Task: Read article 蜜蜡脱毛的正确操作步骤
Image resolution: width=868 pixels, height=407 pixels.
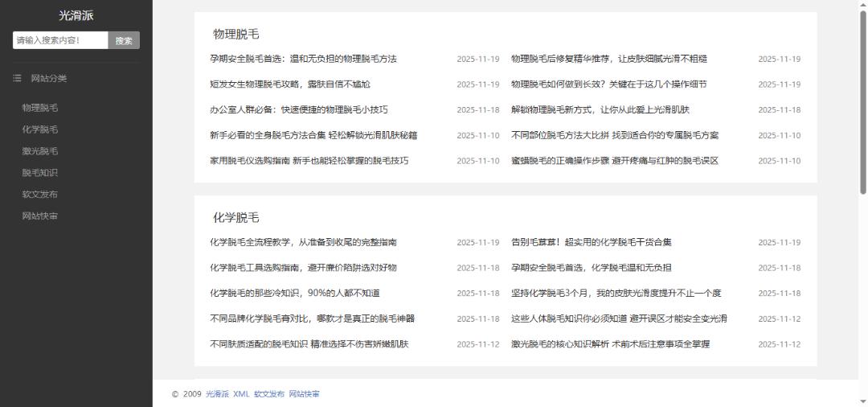Action: coord(614,161)
